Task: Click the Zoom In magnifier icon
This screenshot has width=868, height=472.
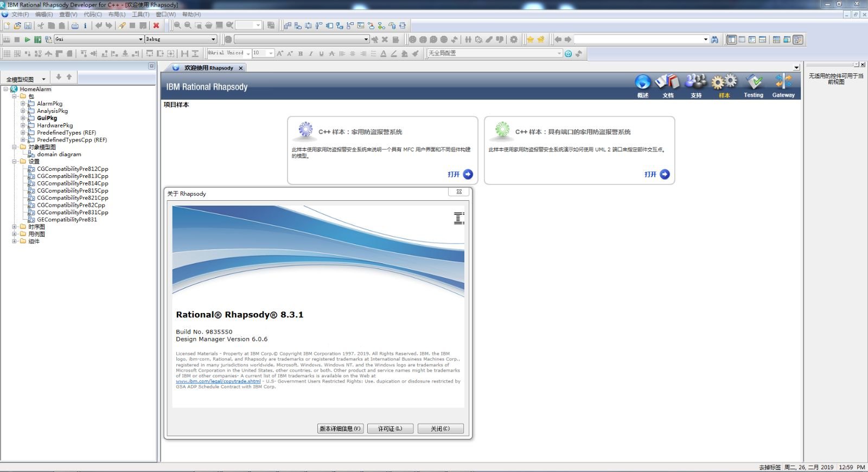Action: tap(177, 25)
